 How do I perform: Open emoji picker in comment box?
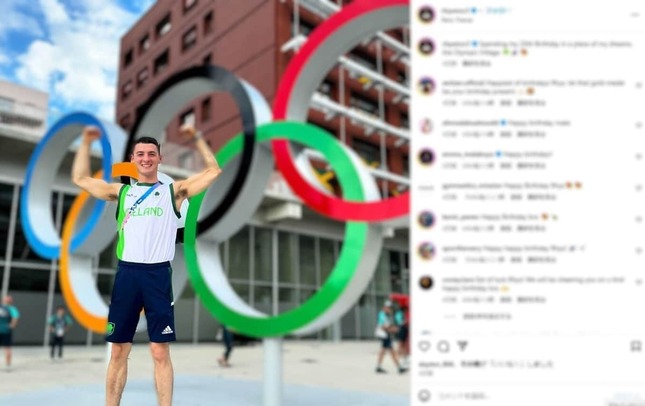424,396
